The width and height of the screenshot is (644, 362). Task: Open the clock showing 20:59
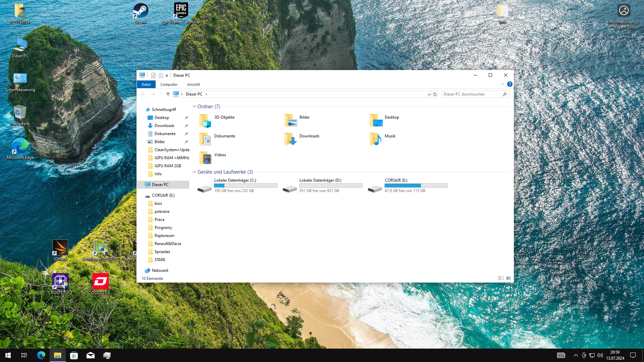click(x=615, y=355)
